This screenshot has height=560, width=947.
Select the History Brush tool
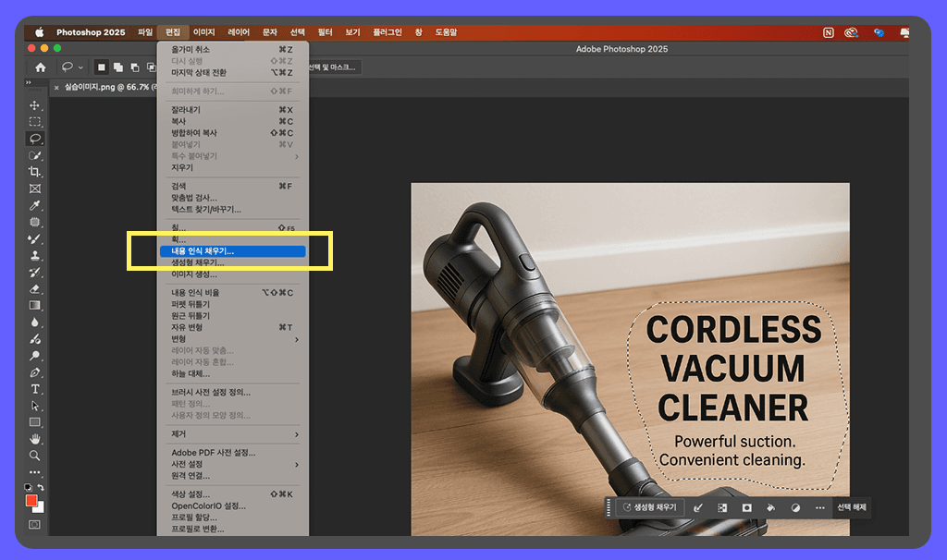click(35, 273)
